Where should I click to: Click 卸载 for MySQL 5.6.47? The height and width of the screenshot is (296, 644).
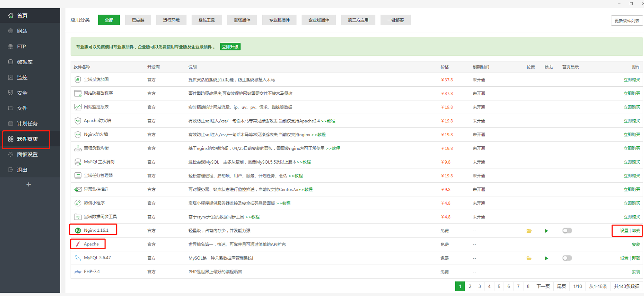(x=636, y=258)
